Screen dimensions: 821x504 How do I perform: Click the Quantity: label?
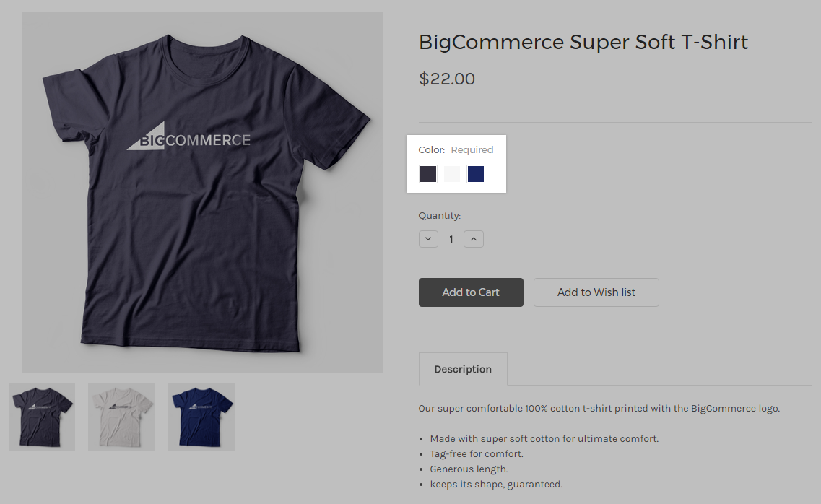click(x=439, y=216)
